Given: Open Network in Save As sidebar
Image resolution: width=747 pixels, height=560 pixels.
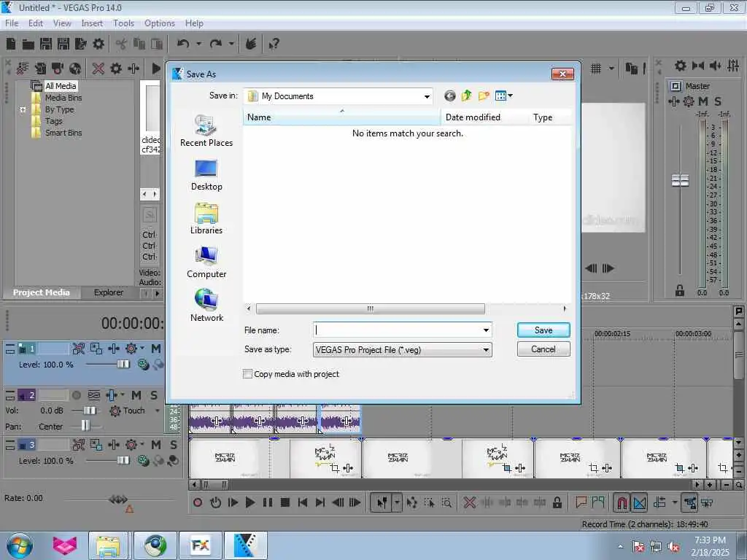Looking at the screenshot, I should pyautogui.click(x=206, y=306).
